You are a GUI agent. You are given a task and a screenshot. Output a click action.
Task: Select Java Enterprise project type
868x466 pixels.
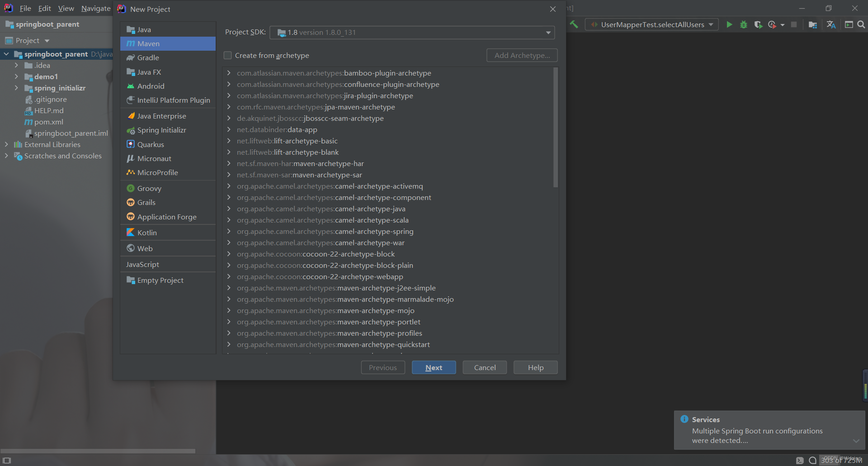(168, 116)
